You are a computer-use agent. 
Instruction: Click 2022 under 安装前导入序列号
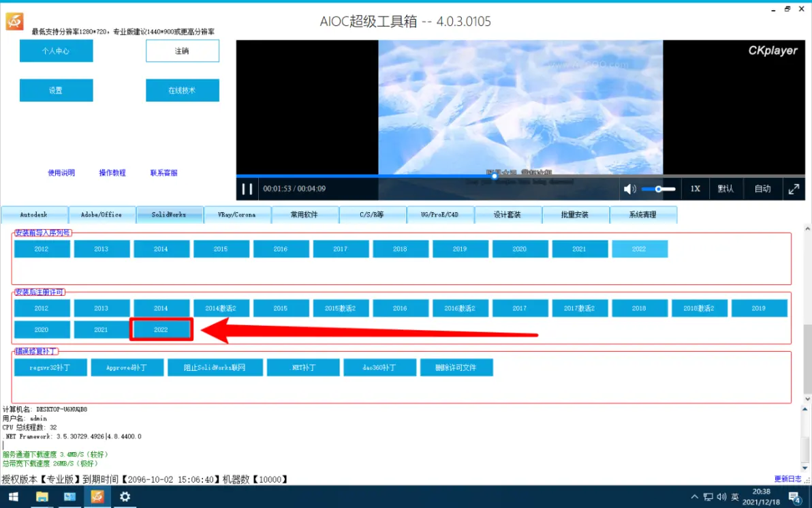(x=640, y=249)
